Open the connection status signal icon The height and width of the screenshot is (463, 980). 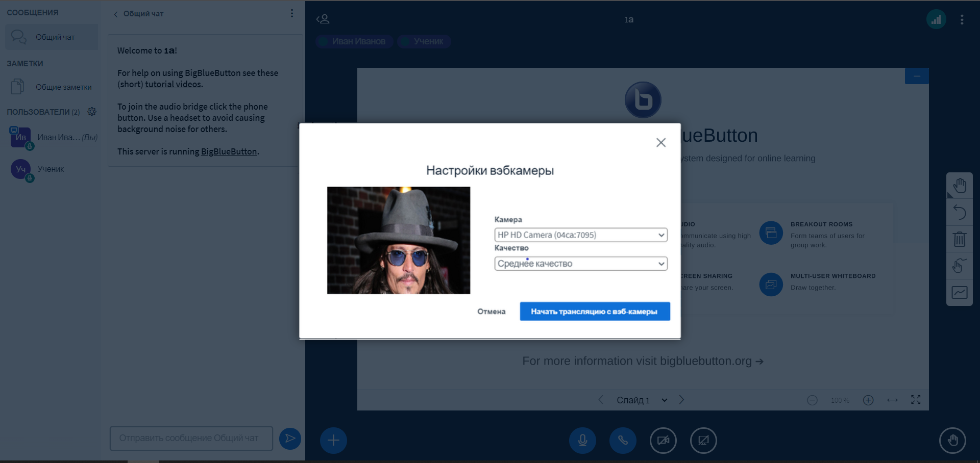[x=936, y=19]
